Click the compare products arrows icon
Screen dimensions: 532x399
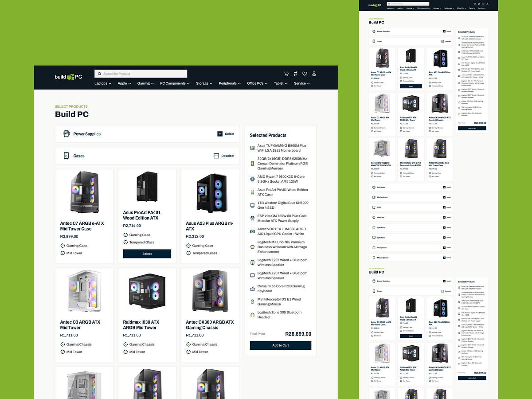(x=295, y=74)
